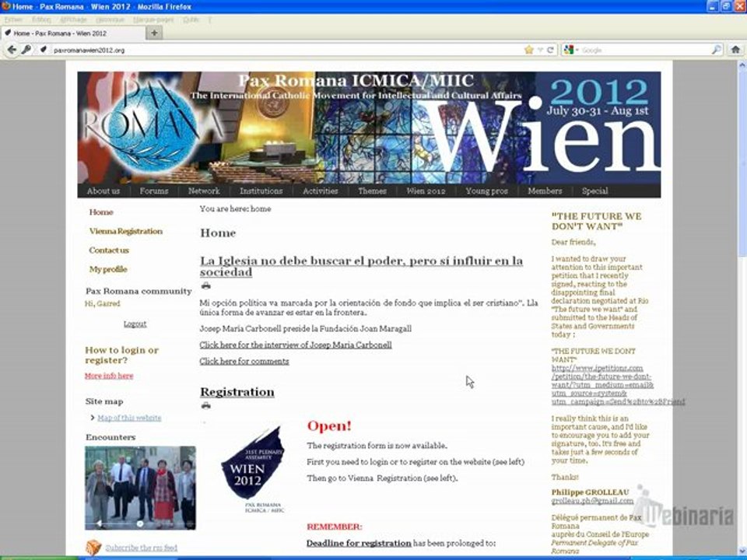Print the Registration article via printer icon
The height and width of the screenshot is (560, 747).
(205, 406)
